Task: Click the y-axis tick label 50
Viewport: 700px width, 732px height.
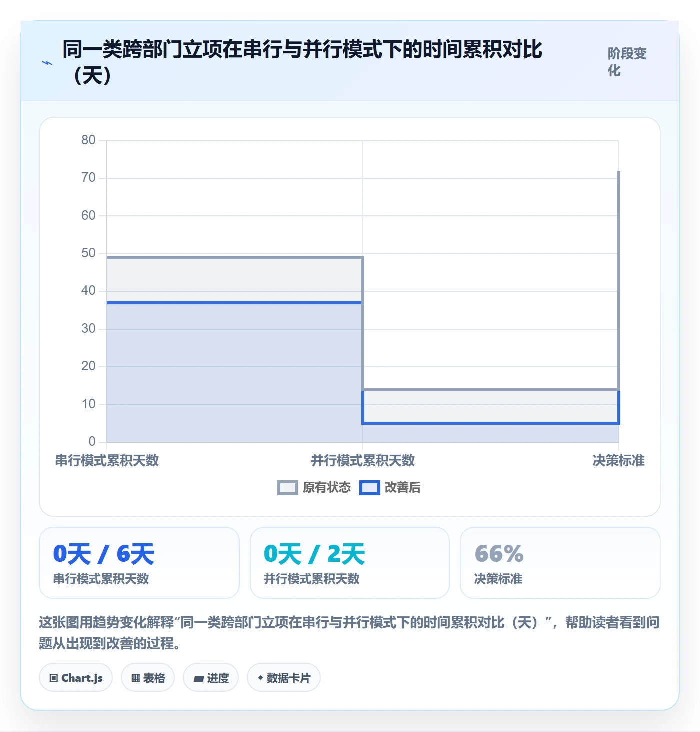Action: coord(88,253)
